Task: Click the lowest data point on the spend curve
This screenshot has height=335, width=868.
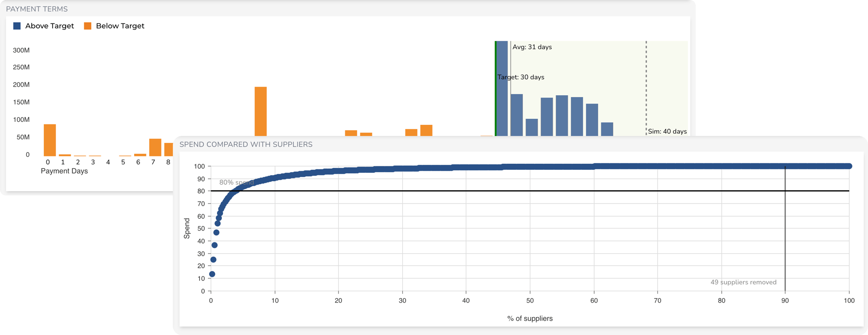Action: point(212,274)
